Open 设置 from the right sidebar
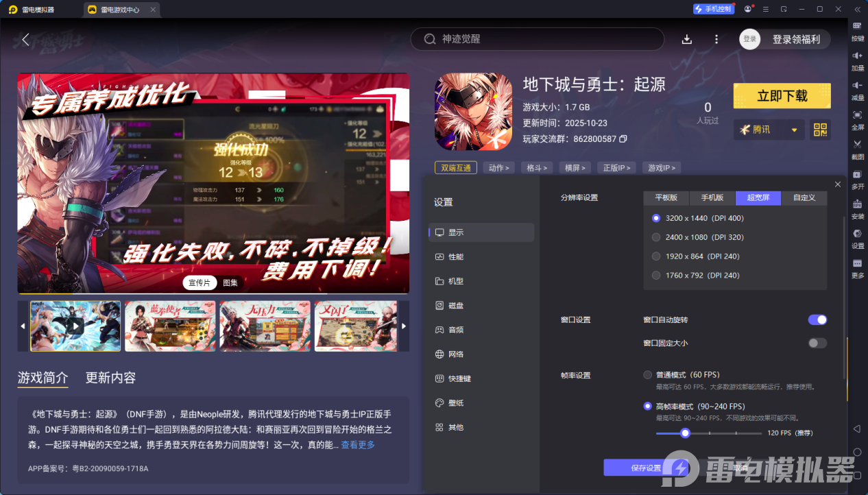Screen dimensions: 868x495 857,237
